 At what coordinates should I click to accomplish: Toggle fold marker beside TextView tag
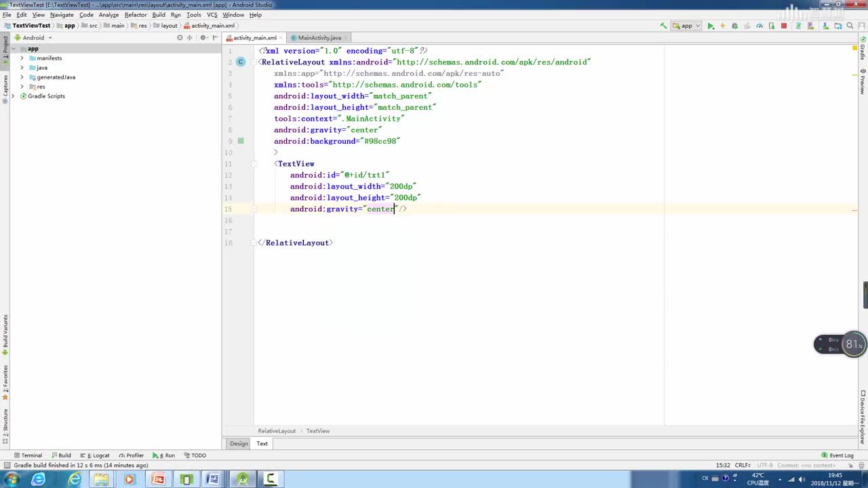pos(254,164)
